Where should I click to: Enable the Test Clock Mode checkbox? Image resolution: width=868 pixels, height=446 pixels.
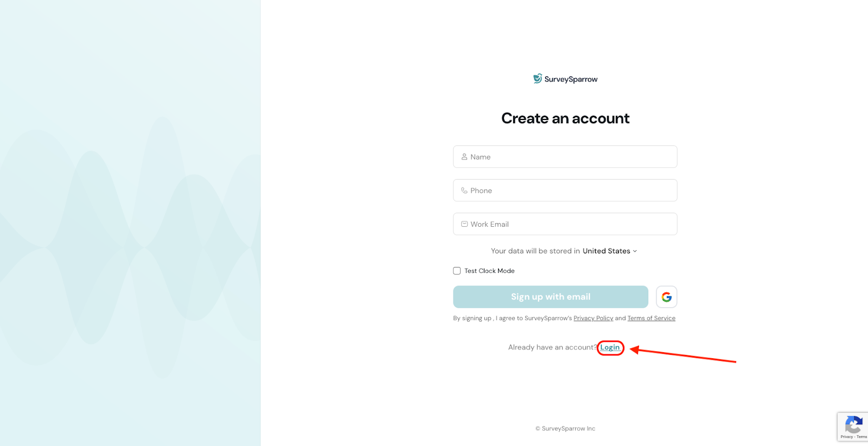pyautogui.click(x=457, y=271)
